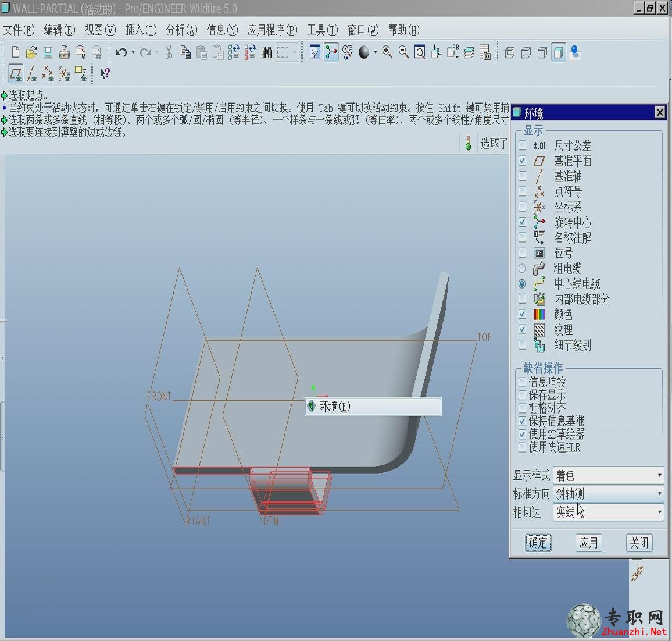
Task: Toggle datum axes display toolbar icon
Action: tap(32, 74)
